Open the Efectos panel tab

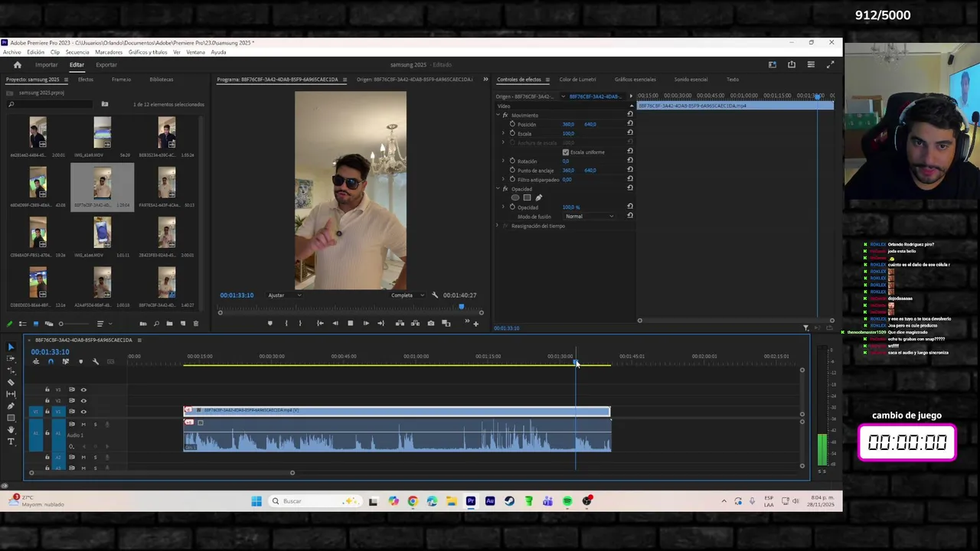coord(86,80)
